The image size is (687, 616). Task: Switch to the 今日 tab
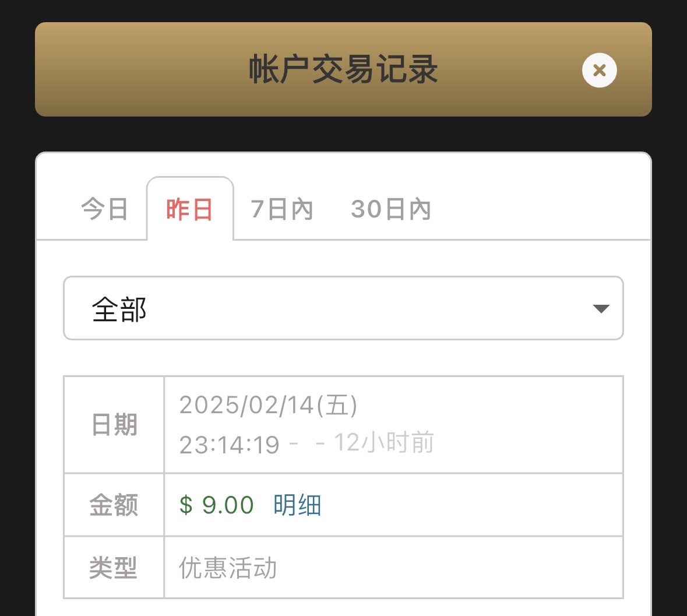click(104, 209)
